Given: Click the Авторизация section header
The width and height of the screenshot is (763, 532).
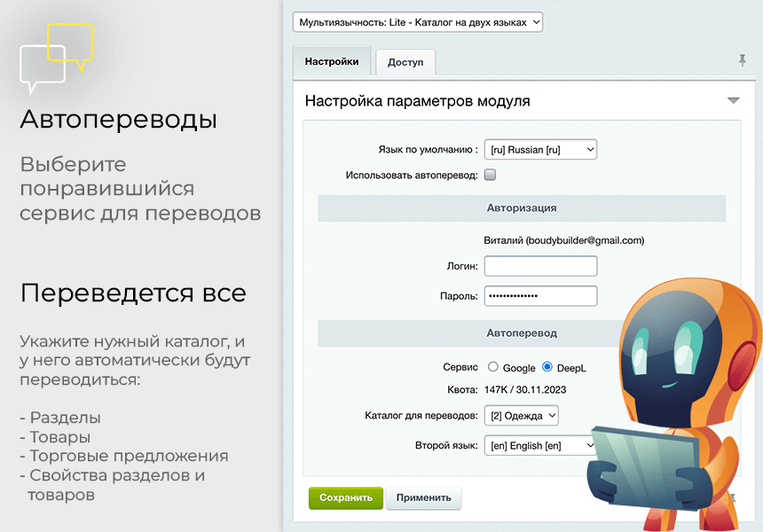Looking at the screenshot, I should pos(522,208).
